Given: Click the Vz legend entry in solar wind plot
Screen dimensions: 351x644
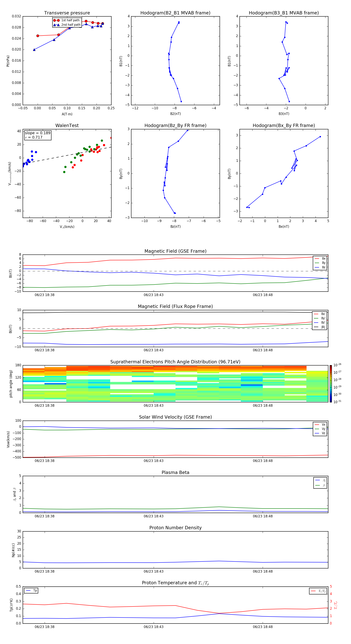Looking at the screenshot, I should click(320, 433).
